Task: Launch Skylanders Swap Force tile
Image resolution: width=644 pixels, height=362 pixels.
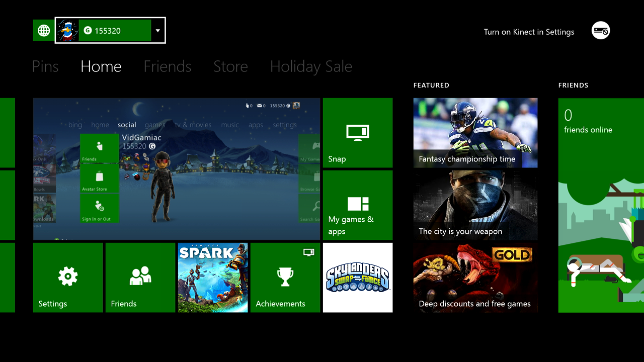Action: (358, 278)
